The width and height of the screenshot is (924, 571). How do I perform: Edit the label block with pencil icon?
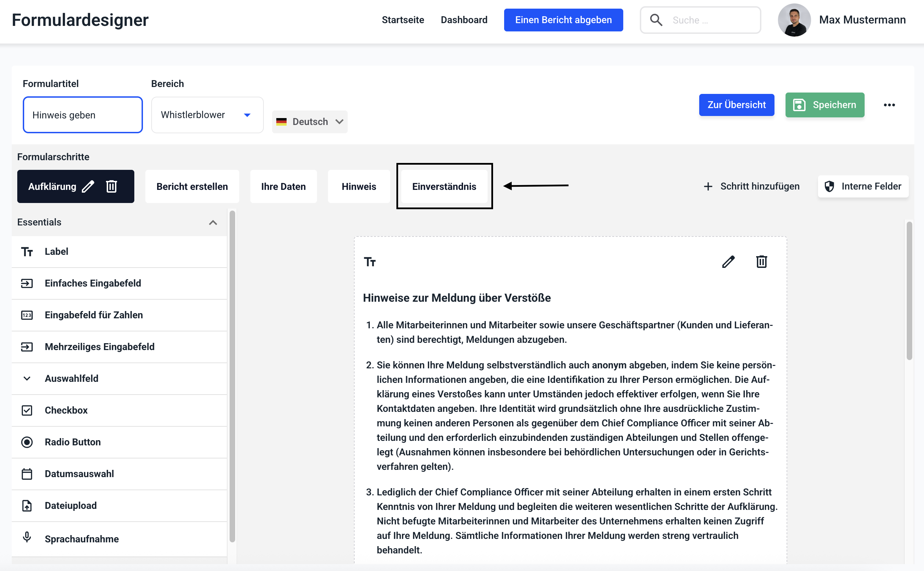click(x=728, y=262)
